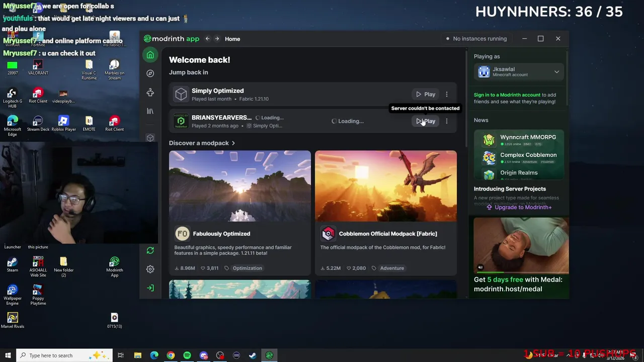Open the Windows Start menu
Image resolution: width=644 pixels, height=362 pixels.
point(8,355)
